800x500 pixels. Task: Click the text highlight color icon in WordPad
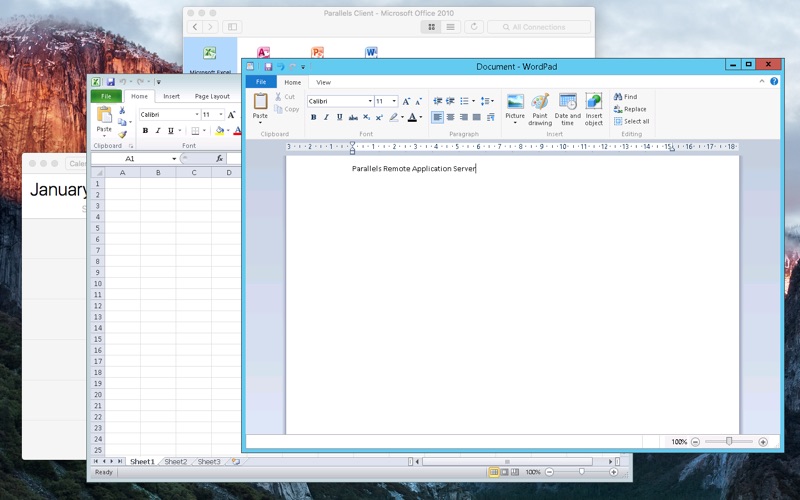point(393,117)
